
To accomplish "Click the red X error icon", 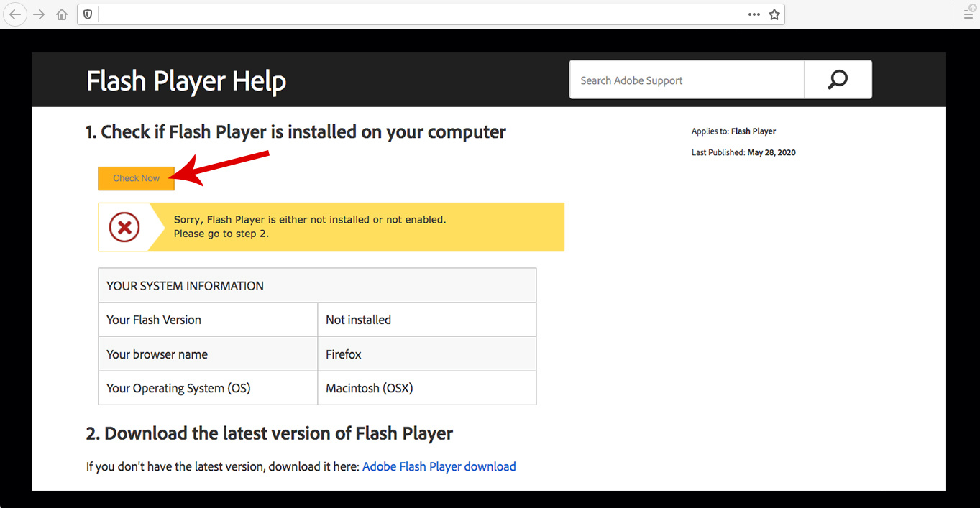I will point(124,228).
